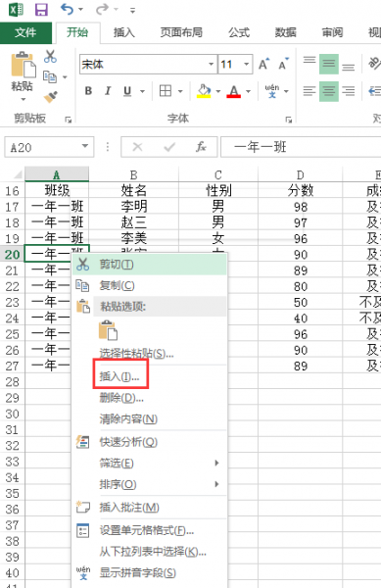Choose 显示拼音字段(S) in context menu
The image size is (381, 588).
pyautogui.click(x=150, y=573)
